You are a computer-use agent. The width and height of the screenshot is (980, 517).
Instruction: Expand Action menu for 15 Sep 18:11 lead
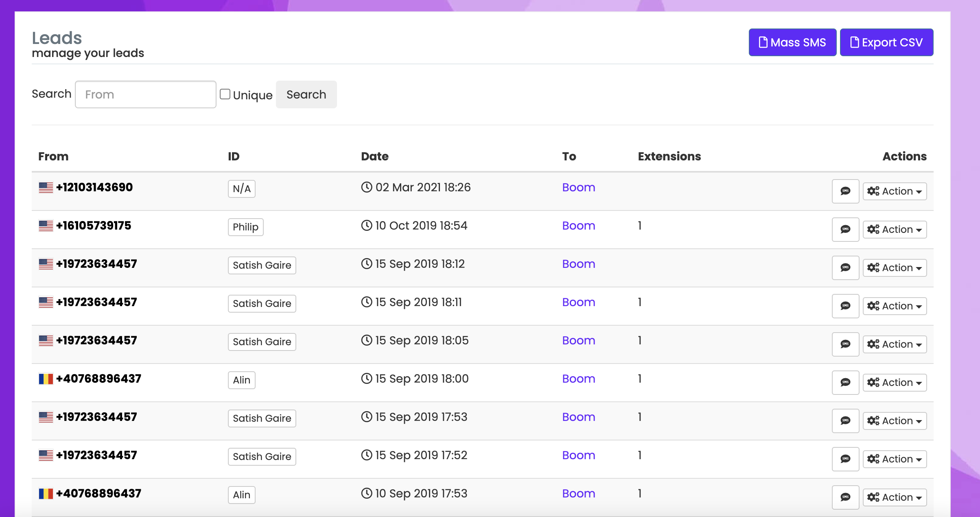[x=895, y=306]
